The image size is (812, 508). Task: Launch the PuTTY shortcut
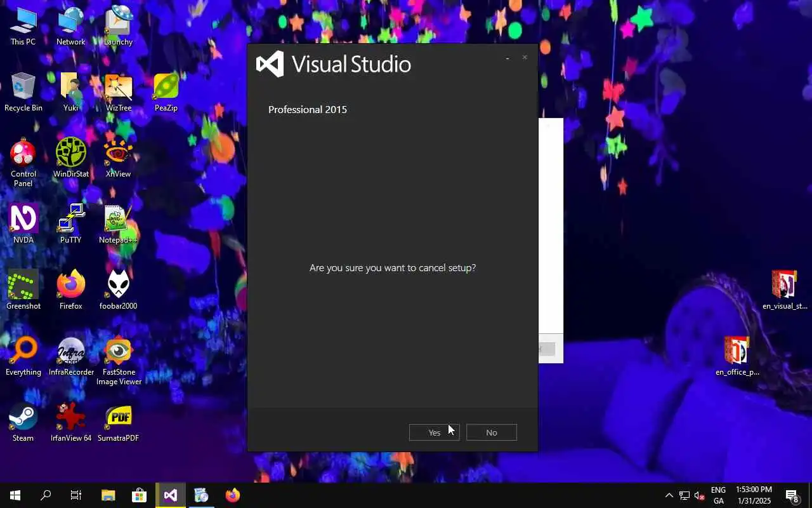click(71, 225)
